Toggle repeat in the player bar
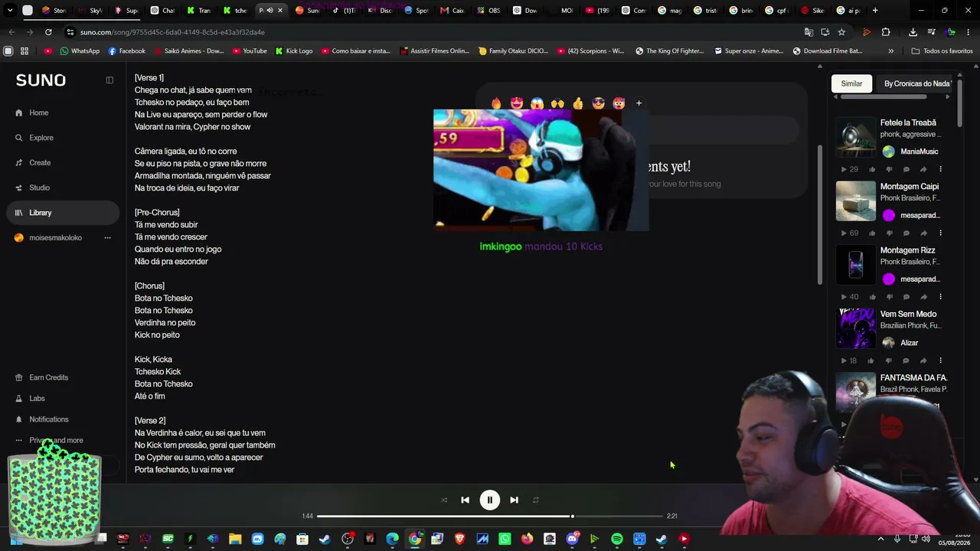 pyautogui.click(x=536, y=500)
